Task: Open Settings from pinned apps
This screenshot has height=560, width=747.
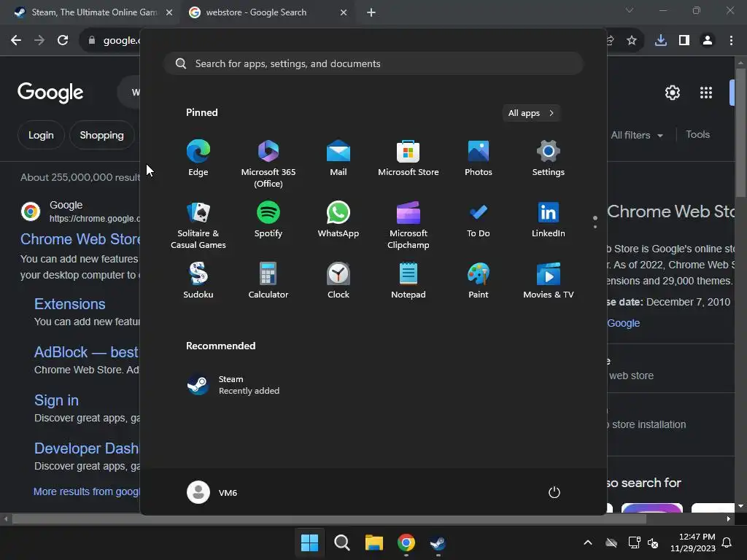Action: click(549, 158)
